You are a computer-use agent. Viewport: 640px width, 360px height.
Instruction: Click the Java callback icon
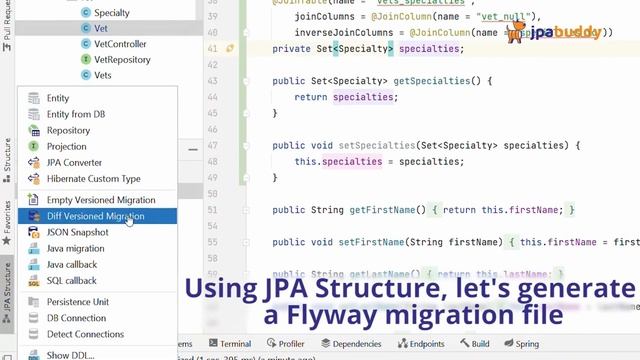click(x=33, y=264)
